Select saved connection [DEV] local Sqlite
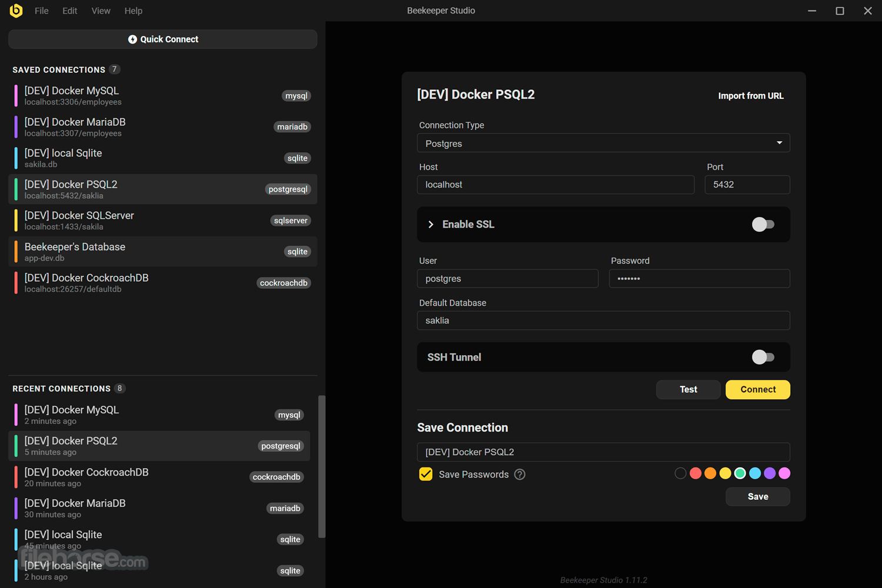 point(163,158)
